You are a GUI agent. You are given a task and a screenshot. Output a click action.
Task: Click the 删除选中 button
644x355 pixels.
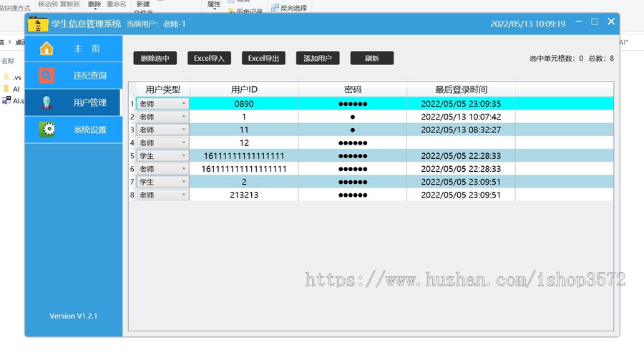point(155,59)
